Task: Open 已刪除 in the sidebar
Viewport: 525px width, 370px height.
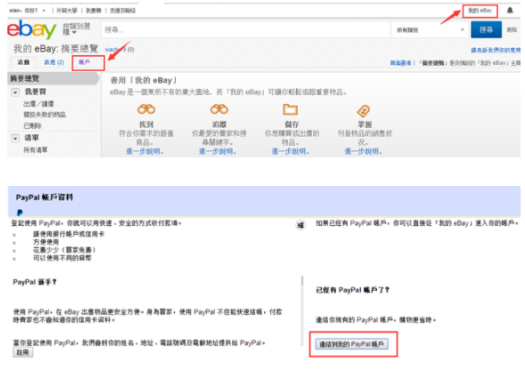Action: click(x=32, y=126)
